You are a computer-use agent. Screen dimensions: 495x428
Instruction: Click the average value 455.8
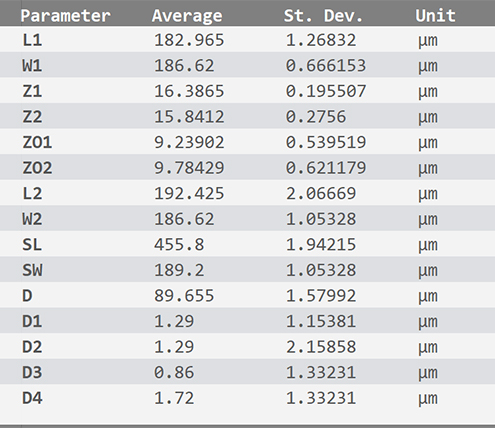(179, 244)
